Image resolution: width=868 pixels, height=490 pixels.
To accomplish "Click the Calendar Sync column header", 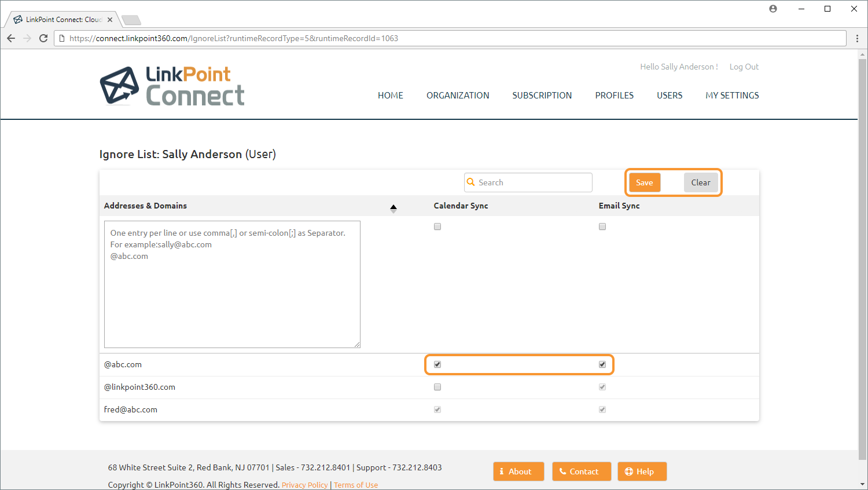I will point(461,206).
